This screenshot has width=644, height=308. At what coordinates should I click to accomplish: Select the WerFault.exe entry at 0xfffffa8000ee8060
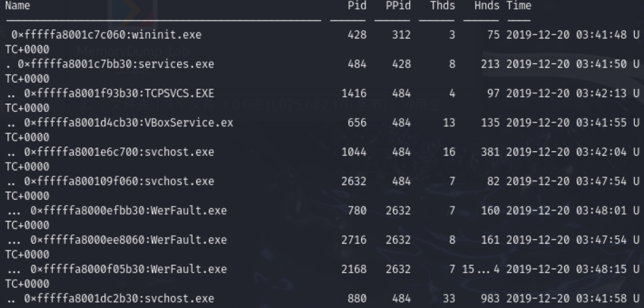pyautogui.click(x=128, y=240)
